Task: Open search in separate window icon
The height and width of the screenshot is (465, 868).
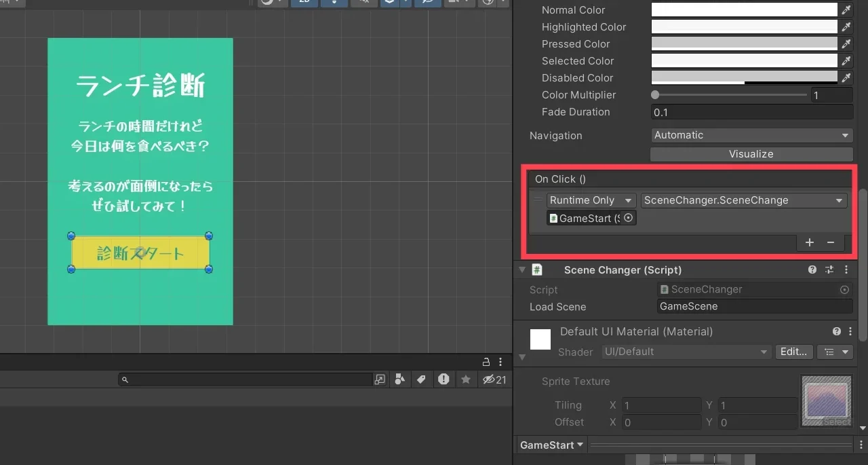Action: (x=380, y=379)
